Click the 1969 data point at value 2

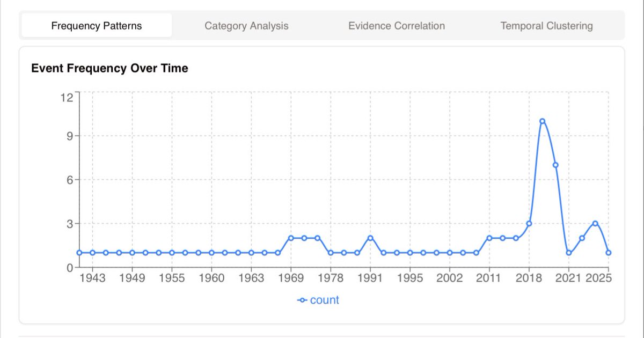[x=291, y=238]
